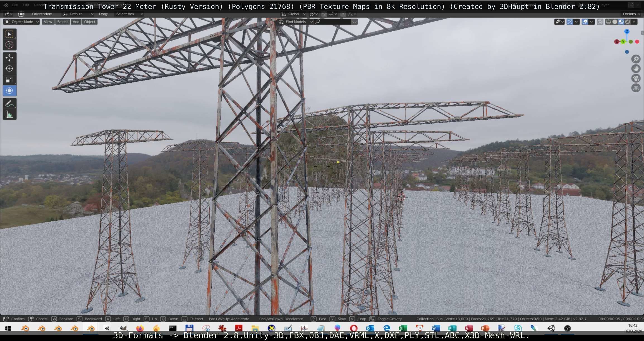Open Outlook from the taskbar

(370, 328)
